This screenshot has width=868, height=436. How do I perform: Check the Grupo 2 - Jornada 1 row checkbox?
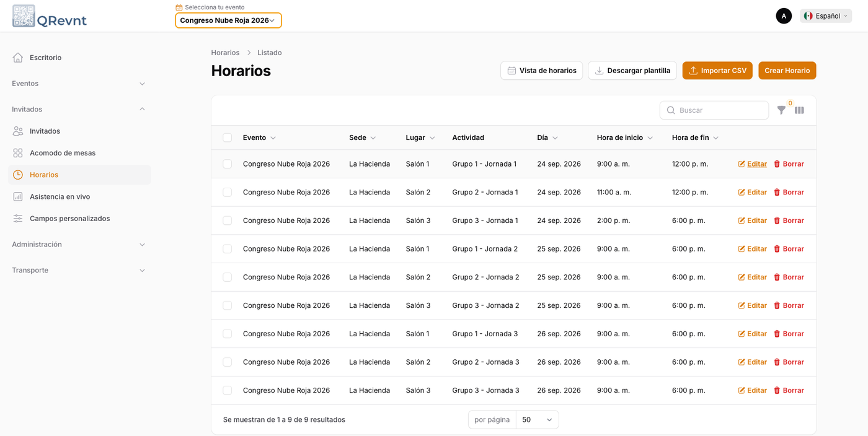(228, 192)
